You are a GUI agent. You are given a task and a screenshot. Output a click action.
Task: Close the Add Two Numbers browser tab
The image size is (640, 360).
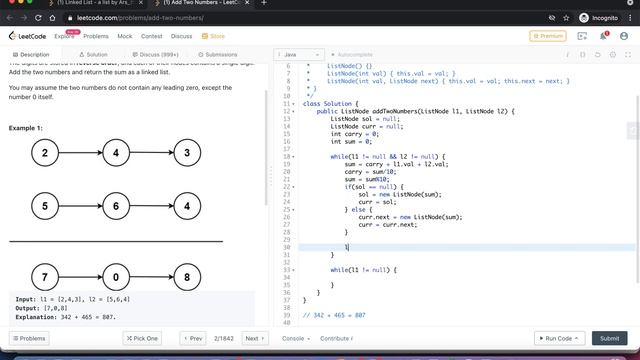point(247,2)
